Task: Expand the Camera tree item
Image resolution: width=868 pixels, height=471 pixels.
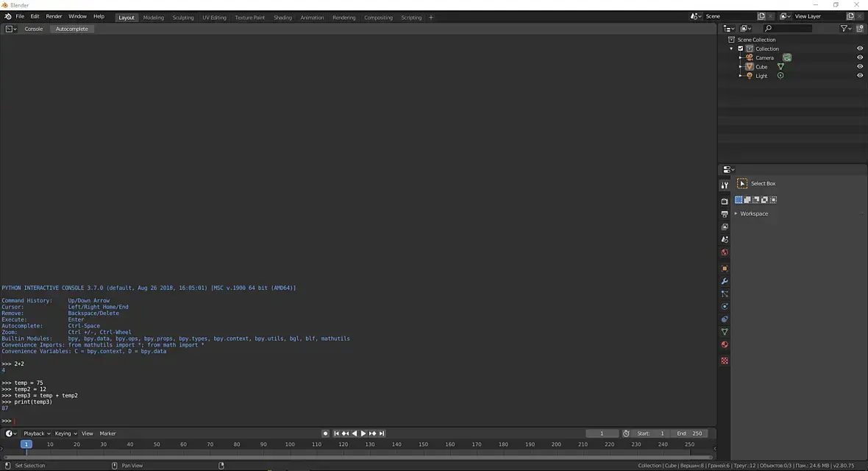Action: [x=741, y=57]
